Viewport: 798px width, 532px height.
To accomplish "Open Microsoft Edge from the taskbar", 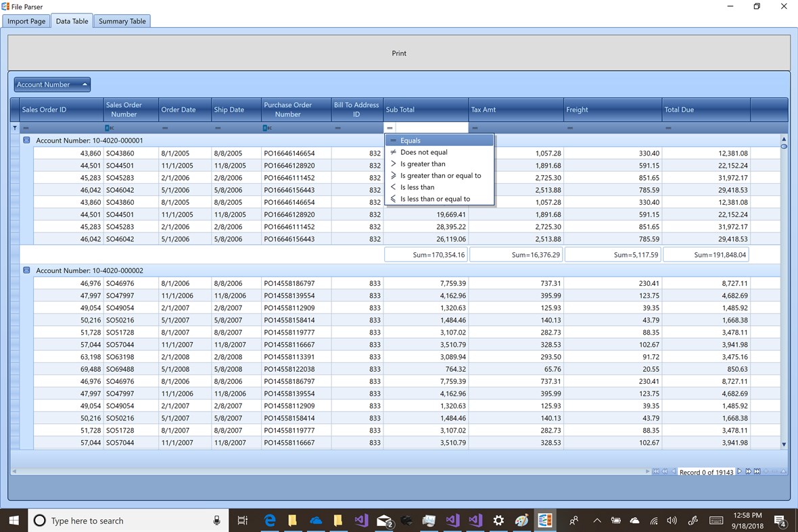I will (270, 521).
